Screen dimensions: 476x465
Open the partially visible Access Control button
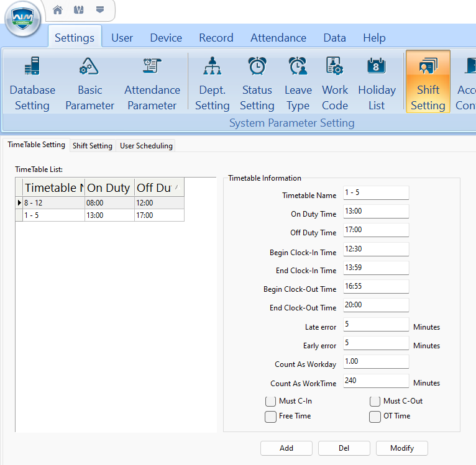(465, 83)
